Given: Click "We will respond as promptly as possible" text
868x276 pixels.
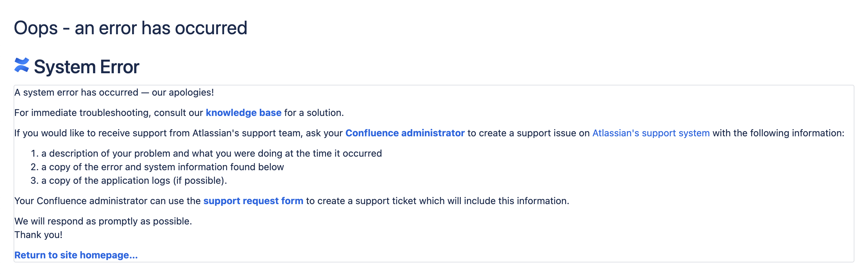Looking at the screenshot, I should tap(103, 221).
